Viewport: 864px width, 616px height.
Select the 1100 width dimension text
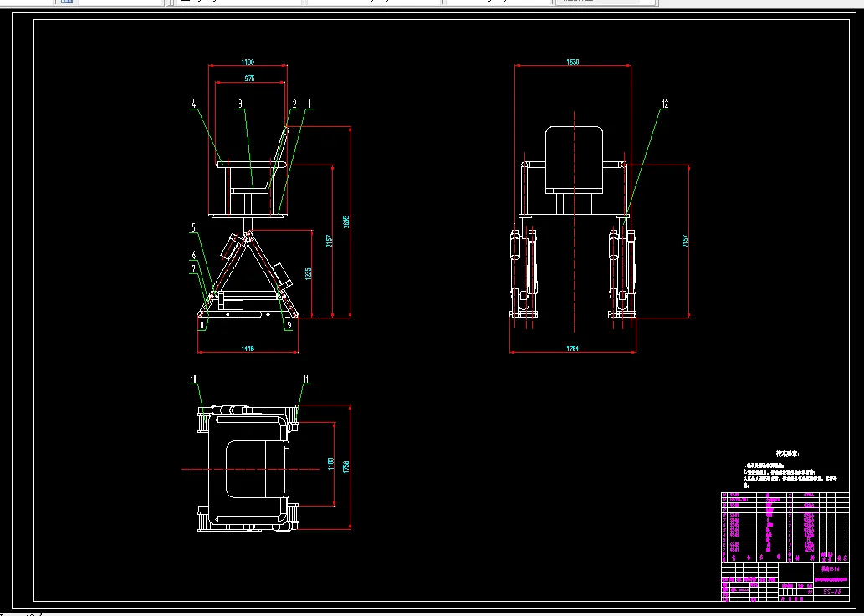(248, 62)
